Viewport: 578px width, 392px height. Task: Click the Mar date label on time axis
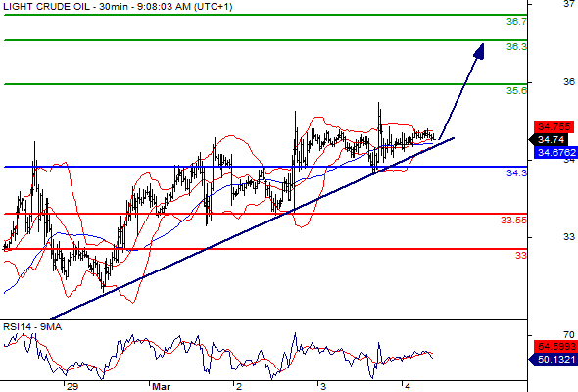(161, 387)
